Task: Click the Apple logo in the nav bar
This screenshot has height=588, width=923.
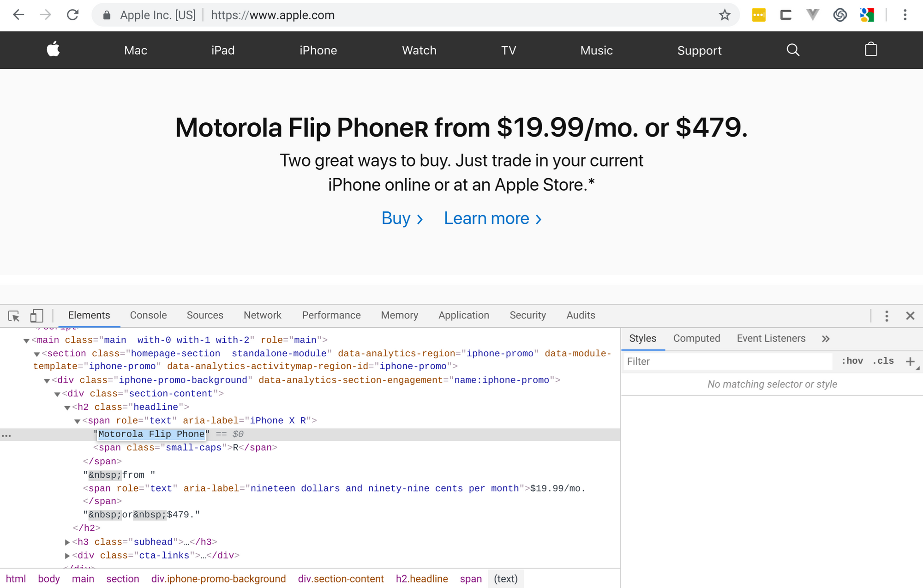Action: point(53,49)
